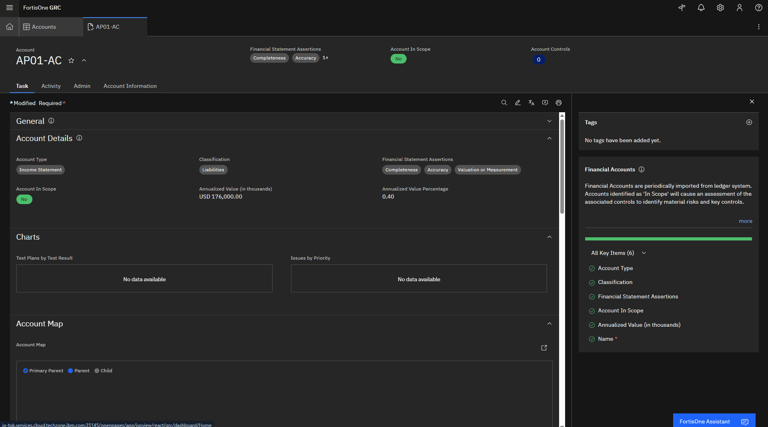
Task: Mark AP01-AC as favorite with star
Action: click(71, 61)
